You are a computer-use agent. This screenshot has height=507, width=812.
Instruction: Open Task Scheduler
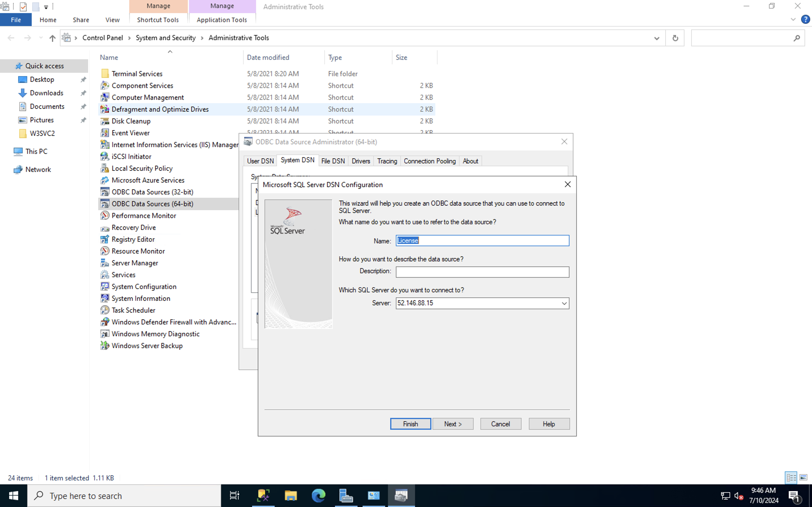pyautogui.click(x=133, y=310)
